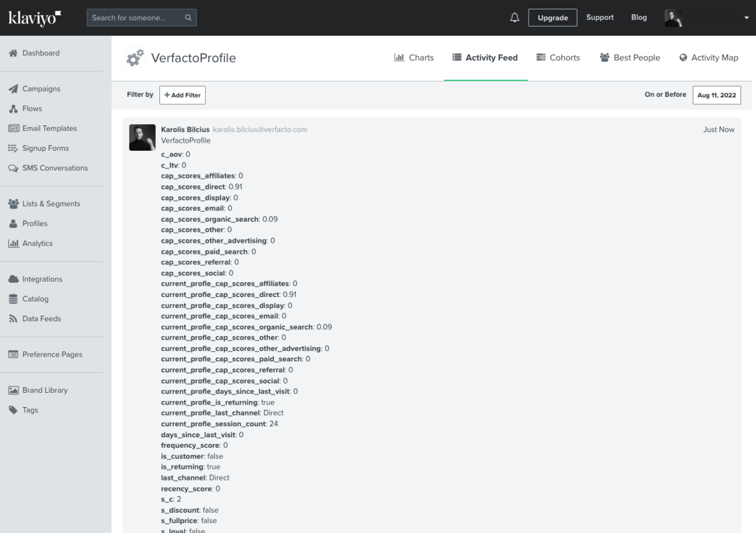
Task: Open SMS Conversations
Action: (x=56, y=168)
